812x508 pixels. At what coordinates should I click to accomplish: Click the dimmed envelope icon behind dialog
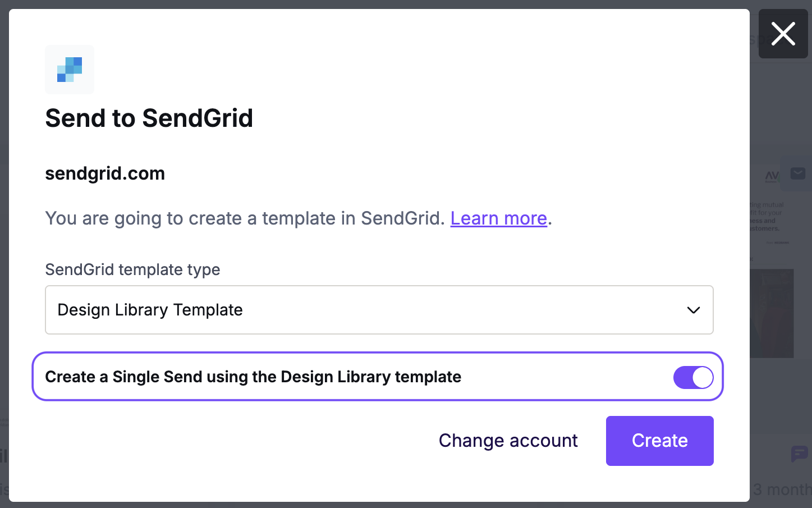[797, 173]
